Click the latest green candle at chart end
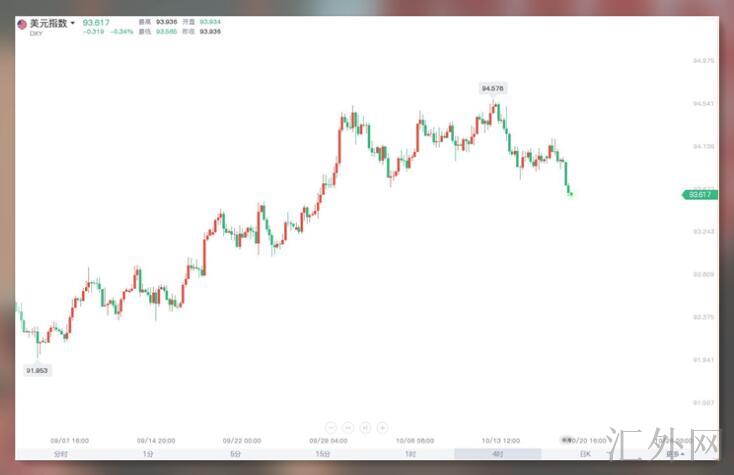This screenshot has height=475, width=734. (570, 192)
